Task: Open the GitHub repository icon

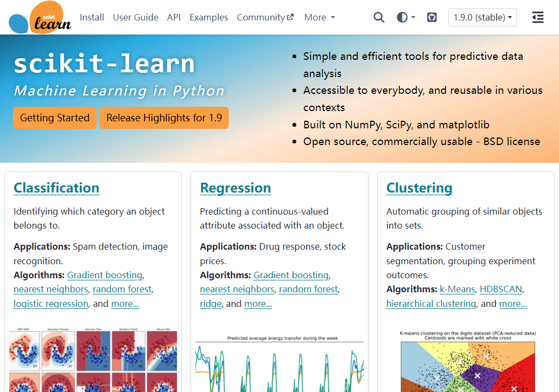Action: 432,17
